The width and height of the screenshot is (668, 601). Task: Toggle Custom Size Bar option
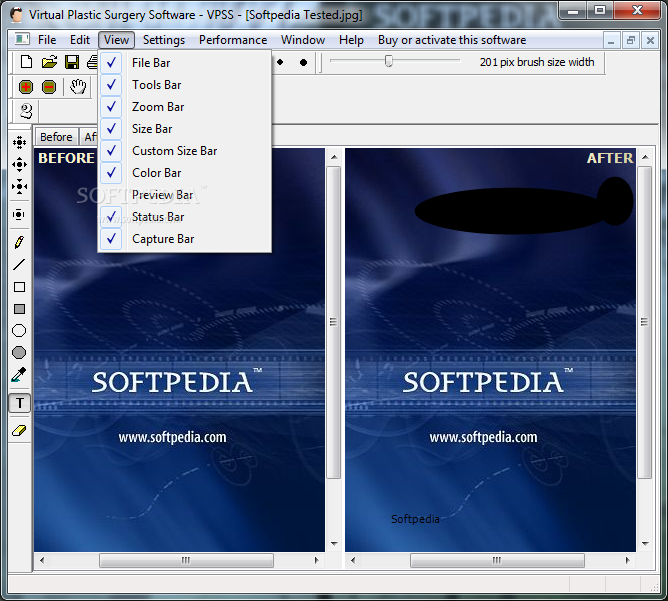click(x=185, y=151)
